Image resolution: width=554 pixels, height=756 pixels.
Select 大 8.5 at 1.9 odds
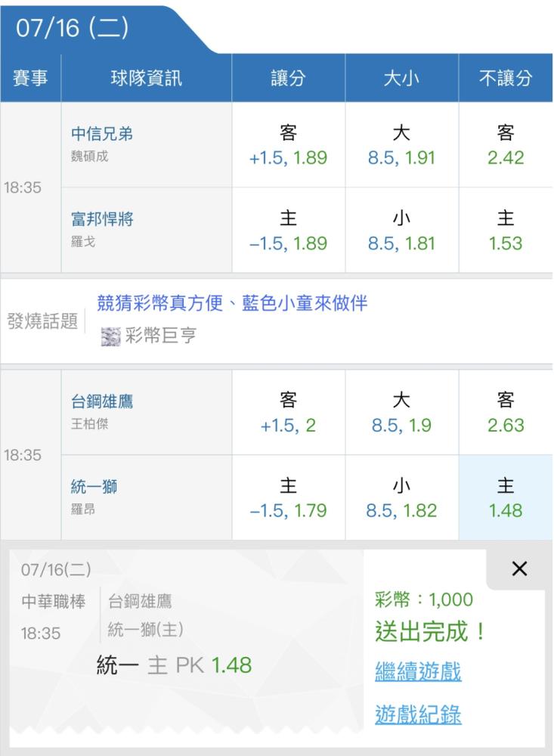coord(401,413)
